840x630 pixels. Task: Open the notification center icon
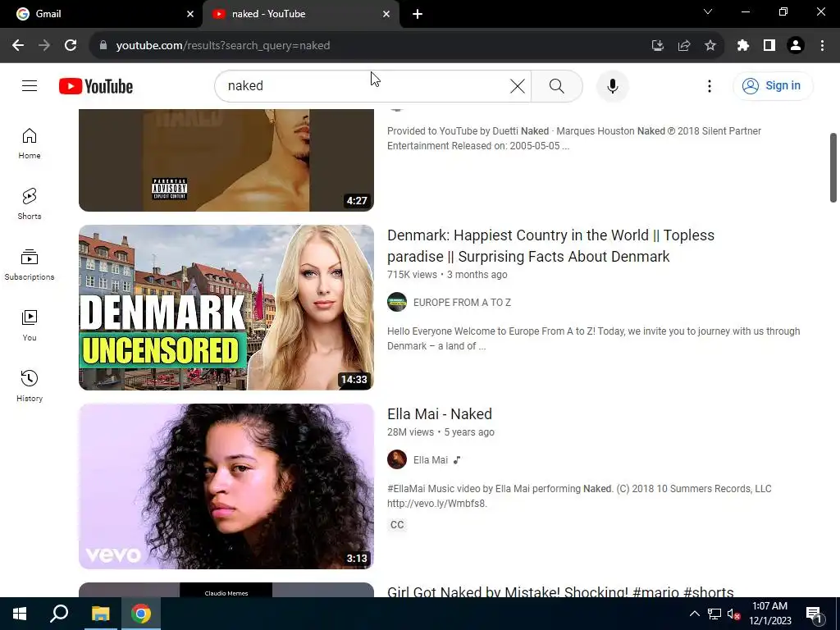tap(814, 614)
